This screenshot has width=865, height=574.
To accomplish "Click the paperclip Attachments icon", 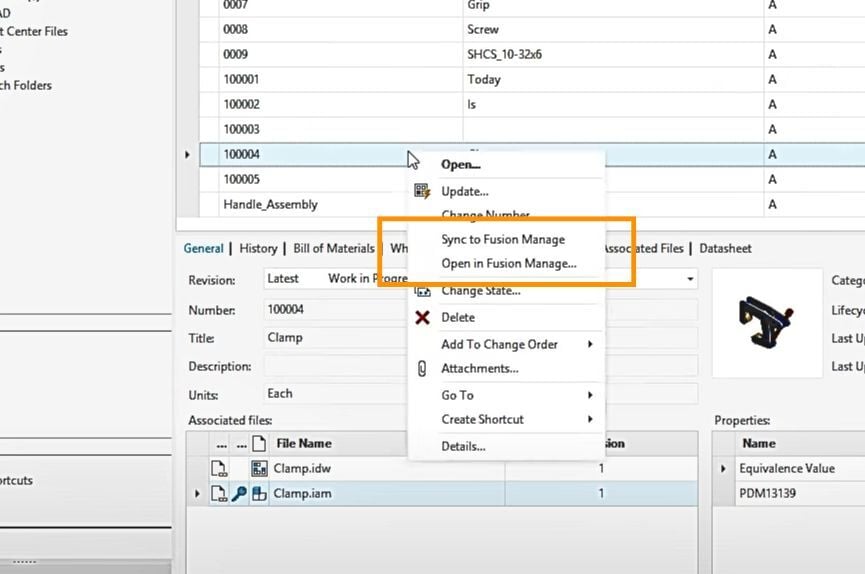I will 422,369.
